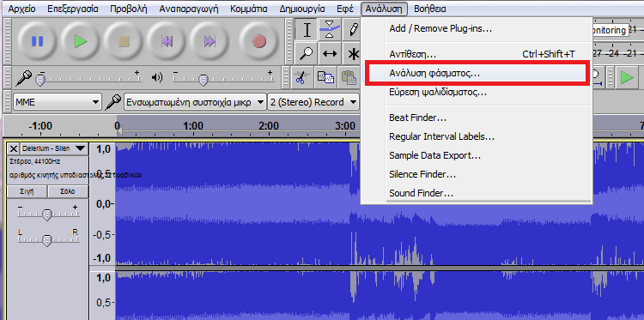Open the Αναπαραγωγή menu

click(x=189, y=9)
